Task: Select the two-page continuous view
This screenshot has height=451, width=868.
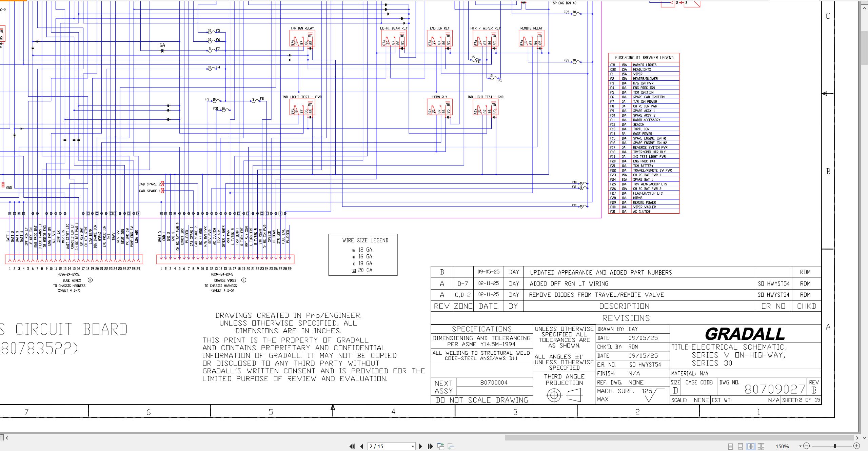Action: pyautogui.click(x=761, y=446)
